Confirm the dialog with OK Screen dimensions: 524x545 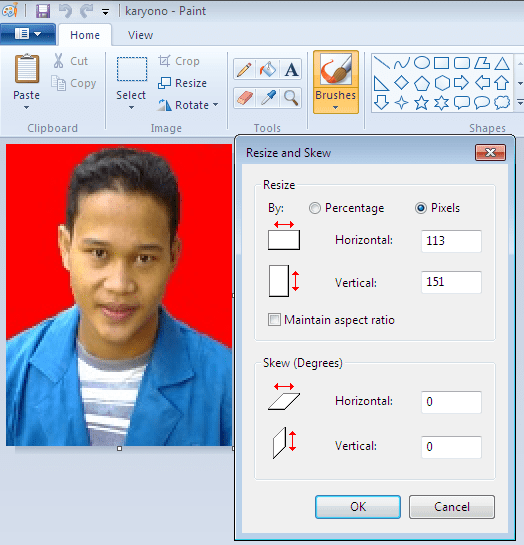pyautogui.click(x=358, y=507)
